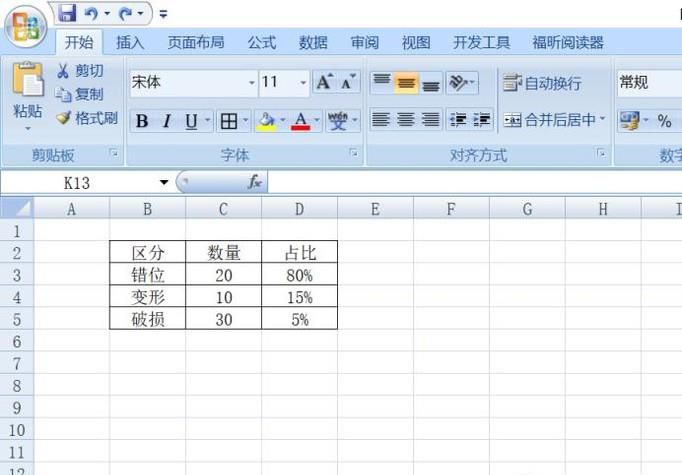Decrease indent icon
Viewport: 682px width, 475px height.
[458, 120]
